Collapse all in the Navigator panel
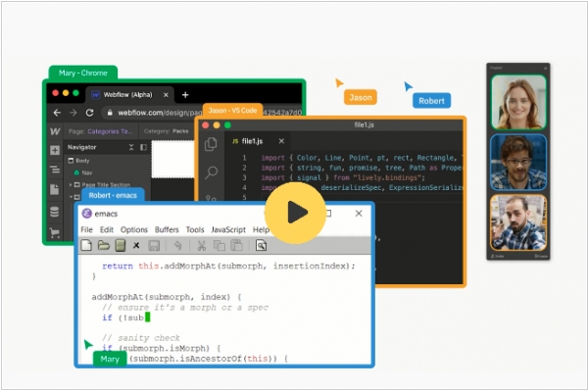 tap(131, 147)
